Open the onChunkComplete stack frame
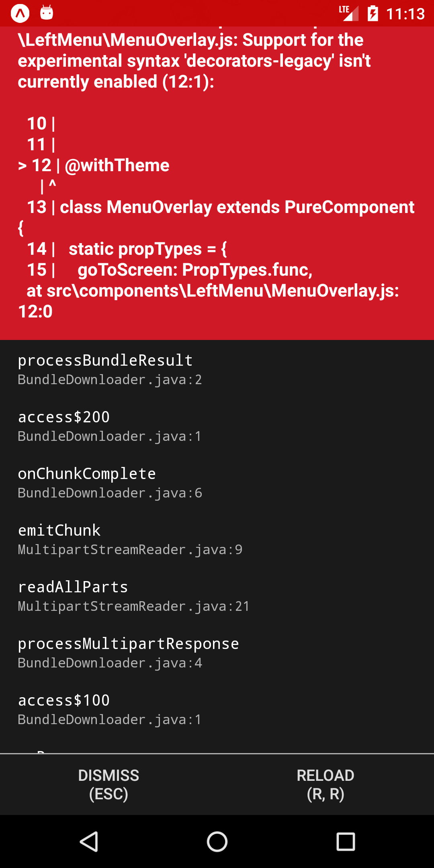This screenshot has height=868, width=434. click(x=217, y=483)
